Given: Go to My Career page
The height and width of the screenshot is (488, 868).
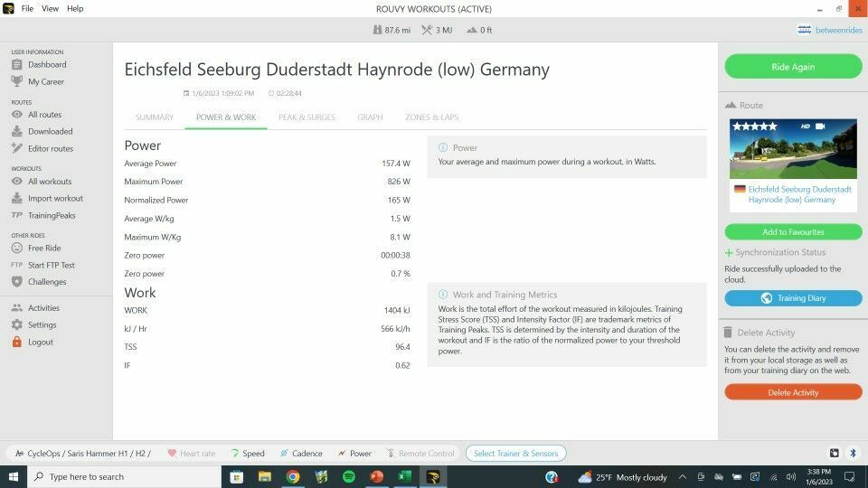Looking at the screenshot, I should [45, 81].
